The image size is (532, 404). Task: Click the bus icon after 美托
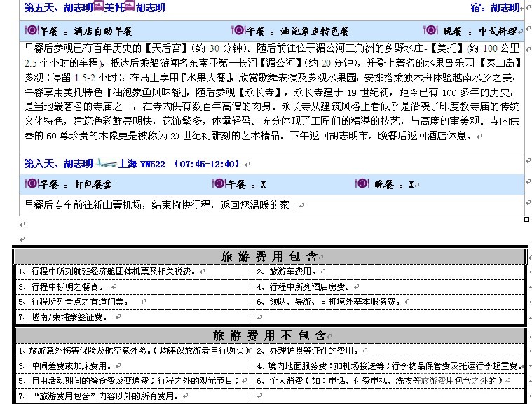pos(130,8)
